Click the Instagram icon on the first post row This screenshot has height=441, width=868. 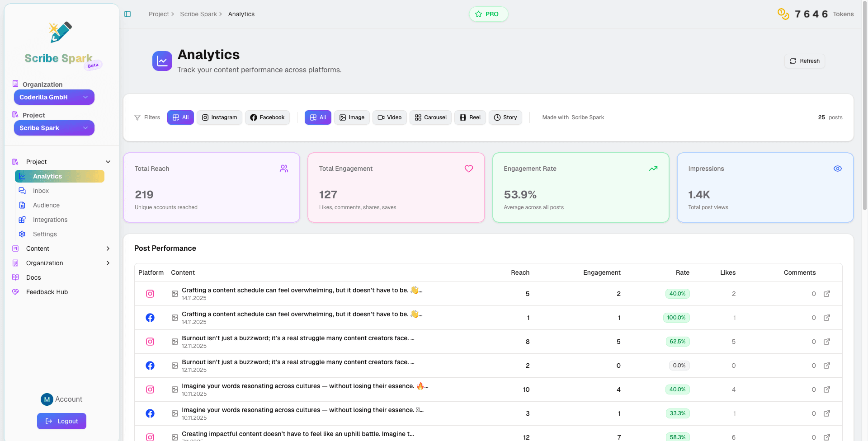coord(150,294)
